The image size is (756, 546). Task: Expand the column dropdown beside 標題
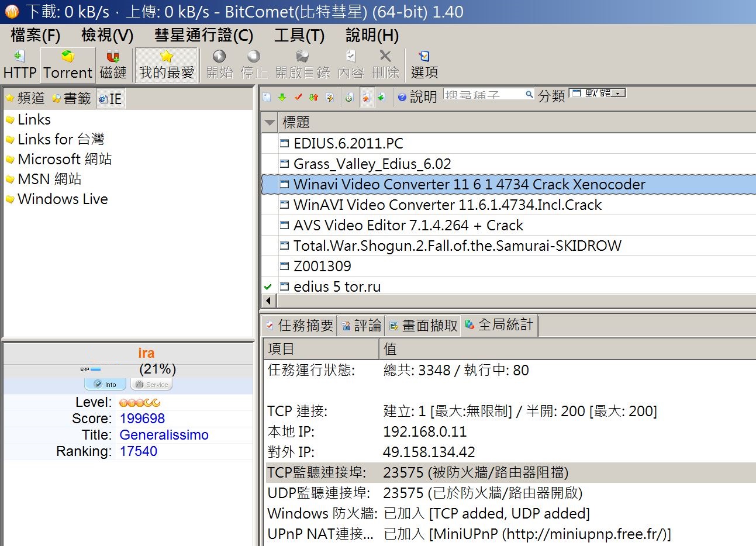(x=270, y=123)
